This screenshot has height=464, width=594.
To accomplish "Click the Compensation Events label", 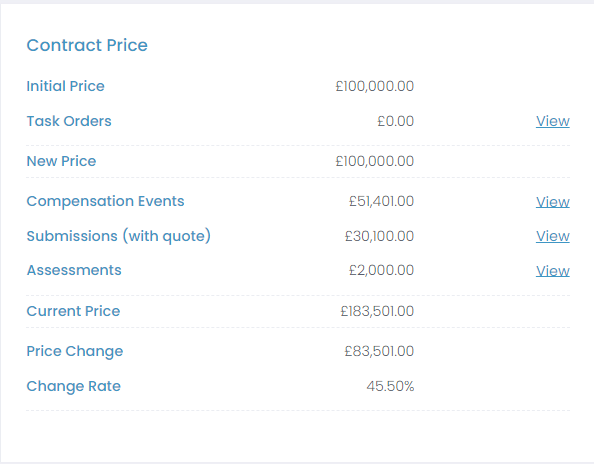I will pyautogui.click(x=105, y=201).
